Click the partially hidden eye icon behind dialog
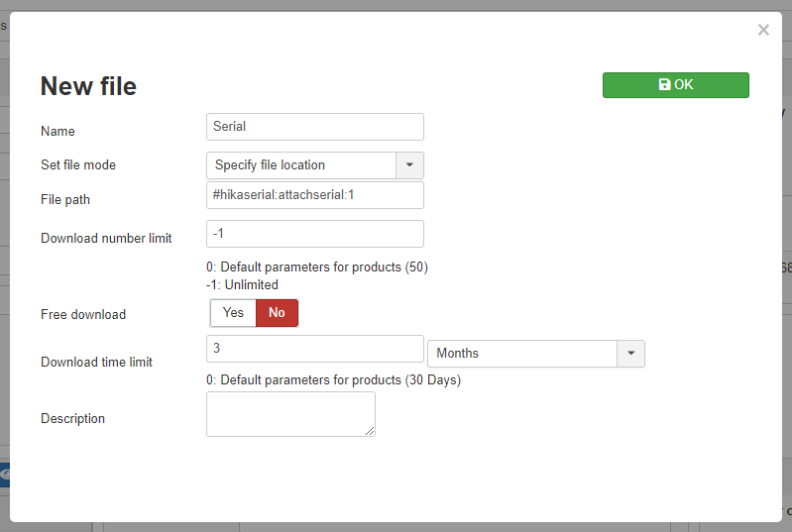792x532 pixels. 5,475
